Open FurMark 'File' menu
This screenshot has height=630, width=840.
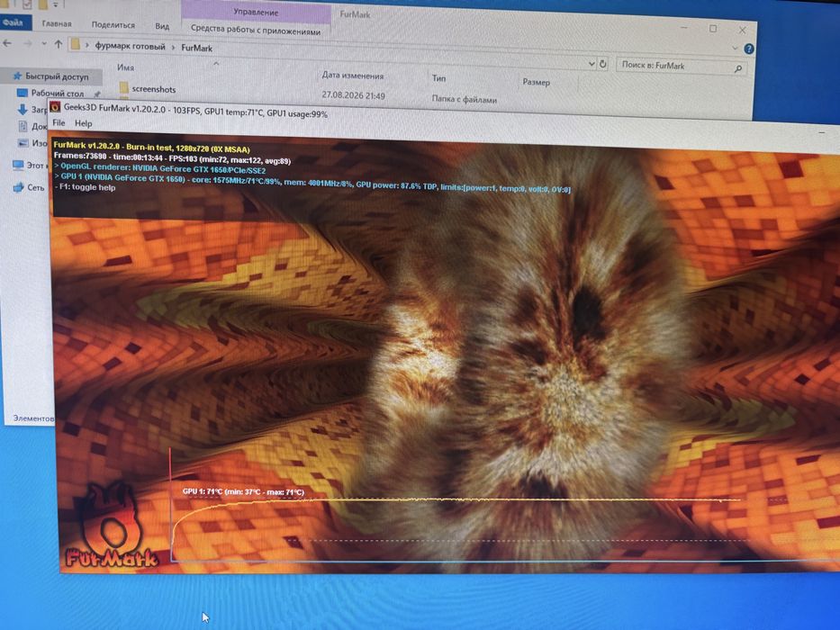coord(59,122)
